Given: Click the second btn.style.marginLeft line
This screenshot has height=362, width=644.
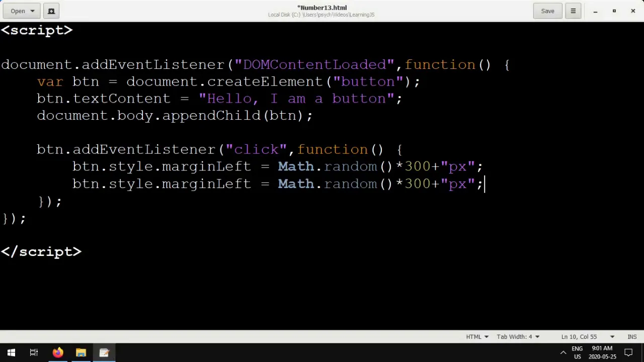Looking at the screenshot, I should click(x=277, y=184).
